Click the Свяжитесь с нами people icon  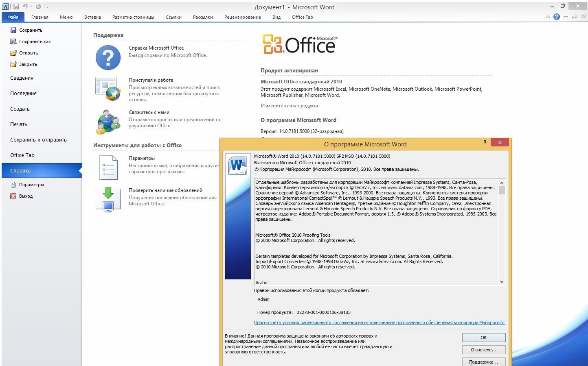pos(108,122)
